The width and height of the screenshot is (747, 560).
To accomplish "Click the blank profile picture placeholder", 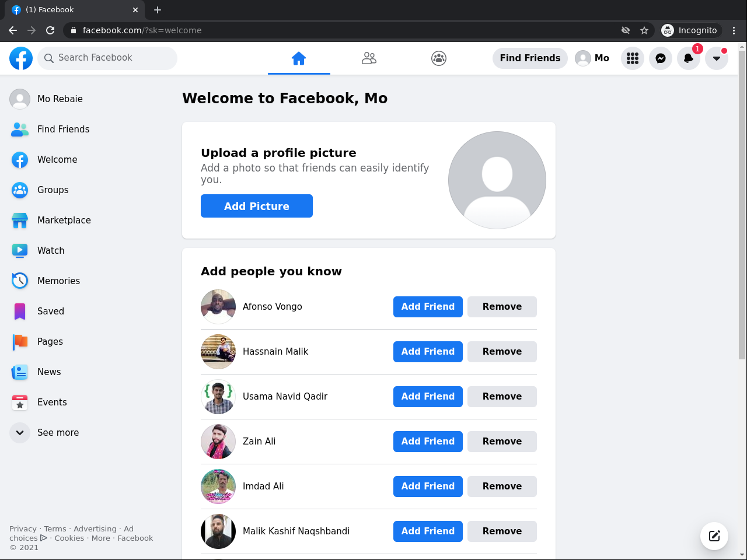I will tap(497, 180).
